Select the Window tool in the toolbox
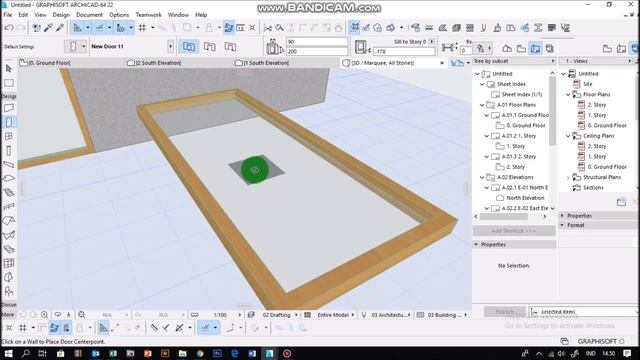The width and height of the screenshot is (640, 360). tap(9, 136)
